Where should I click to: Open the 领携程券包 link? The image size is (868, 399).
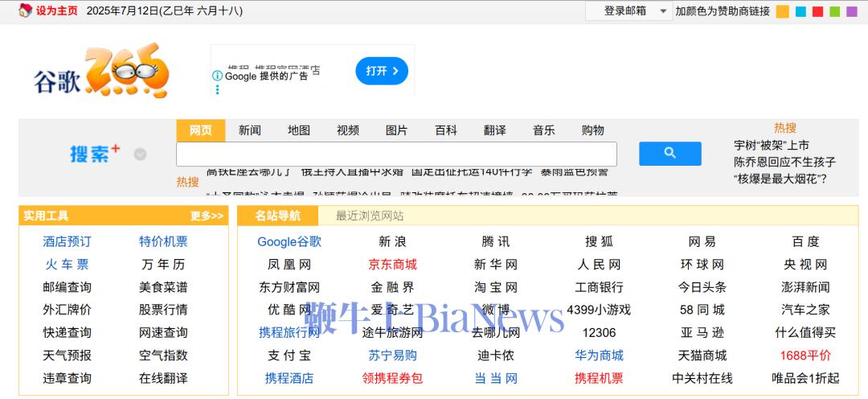point(392,379)
